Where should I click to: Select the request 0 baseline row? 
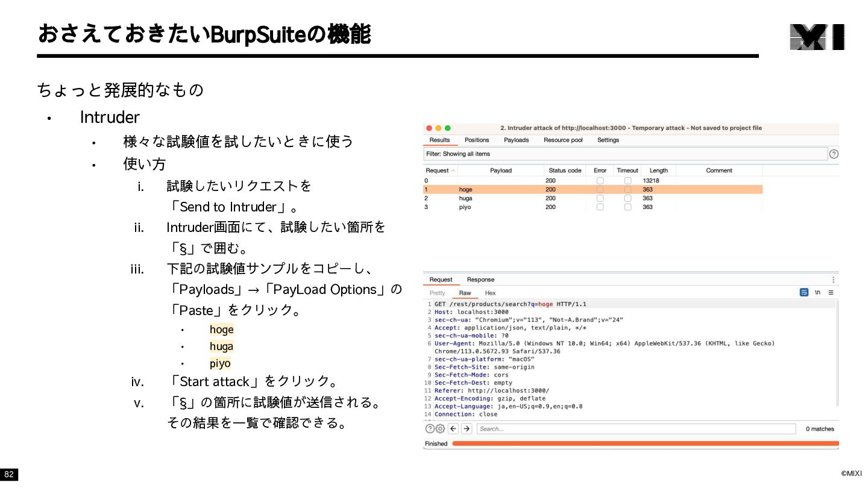[593, 181]
